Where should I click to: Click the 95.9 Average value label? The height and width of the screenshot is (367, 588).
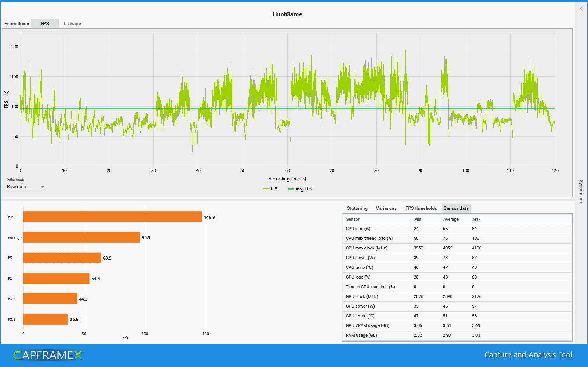tap(146, 237)
